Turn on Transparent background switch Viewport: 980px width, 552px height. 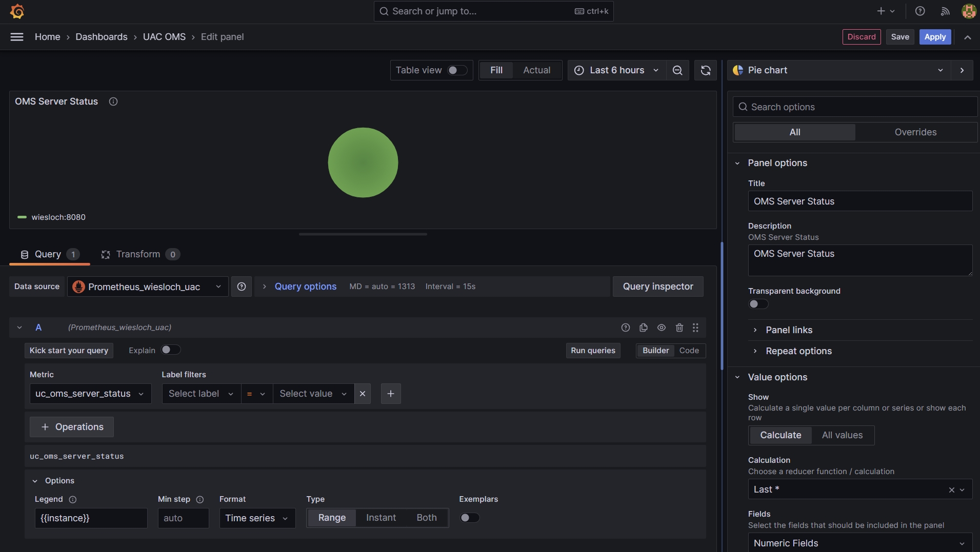758,304
